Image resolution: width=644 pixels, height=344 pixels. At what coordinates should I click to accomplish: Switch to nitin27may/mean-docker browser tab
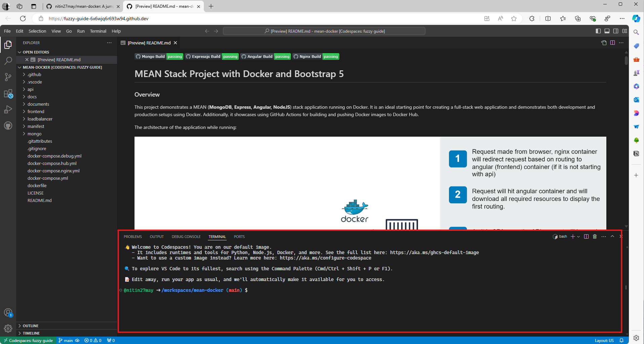tap(83, 6)
